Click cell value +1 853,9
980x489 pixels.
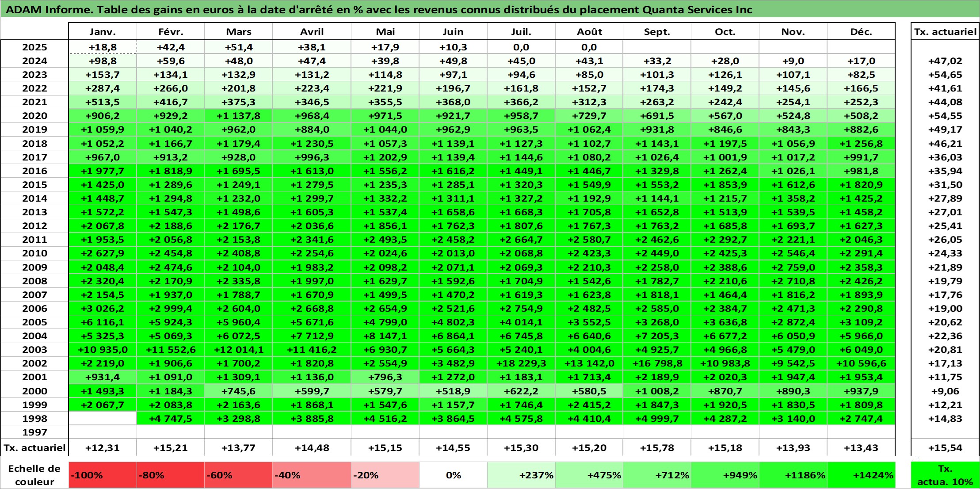[x=725, y=185]
